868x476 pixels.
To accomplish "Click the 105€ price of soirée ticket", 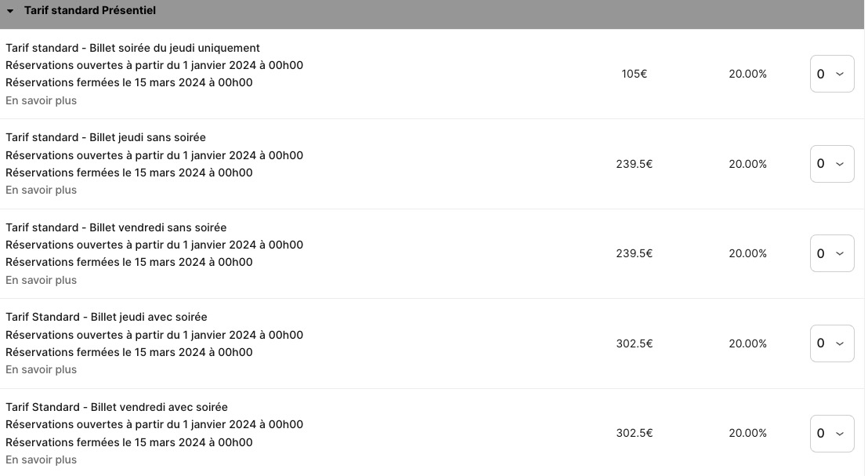I will coord(634,74).
